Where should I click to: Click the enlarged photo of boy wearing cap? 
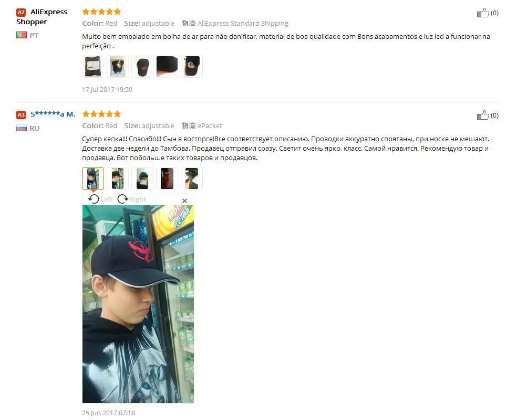(x=138, y=304)
